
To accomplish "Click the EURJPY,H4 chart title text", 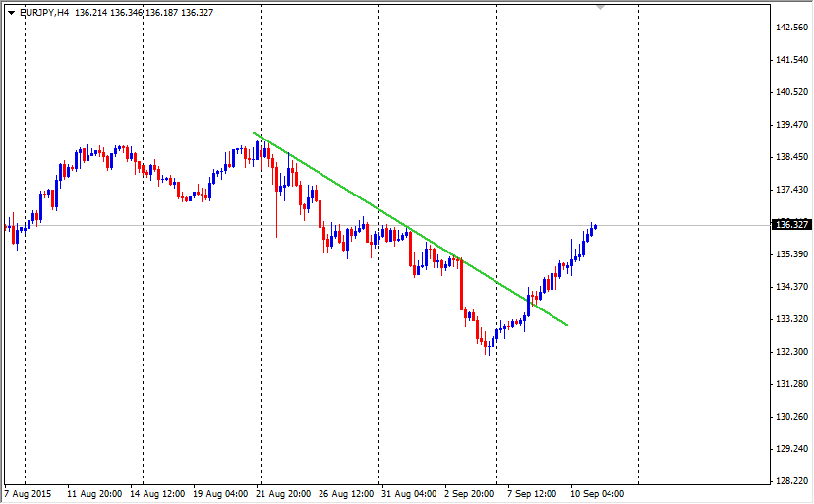I will click(x=44, y=13).
